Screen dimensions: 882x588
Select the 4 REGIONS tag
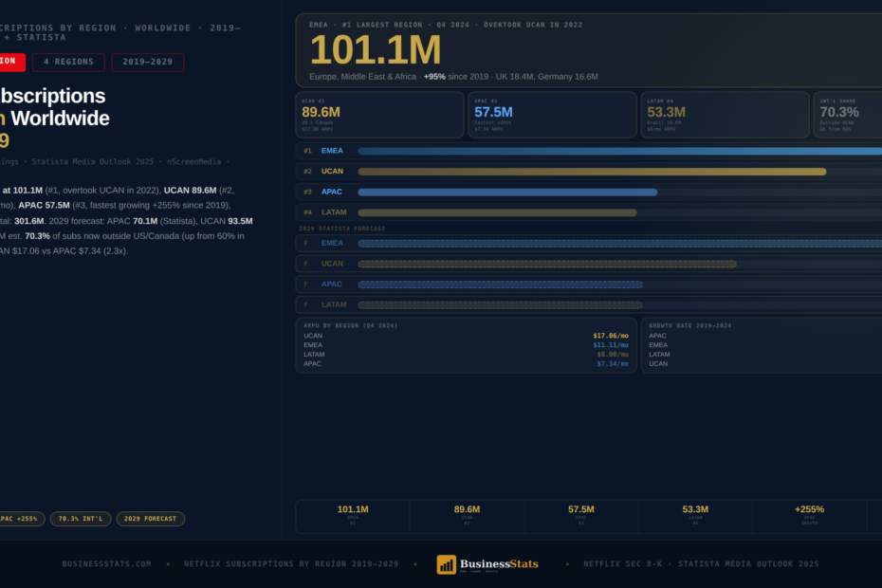tap(68, 62)
